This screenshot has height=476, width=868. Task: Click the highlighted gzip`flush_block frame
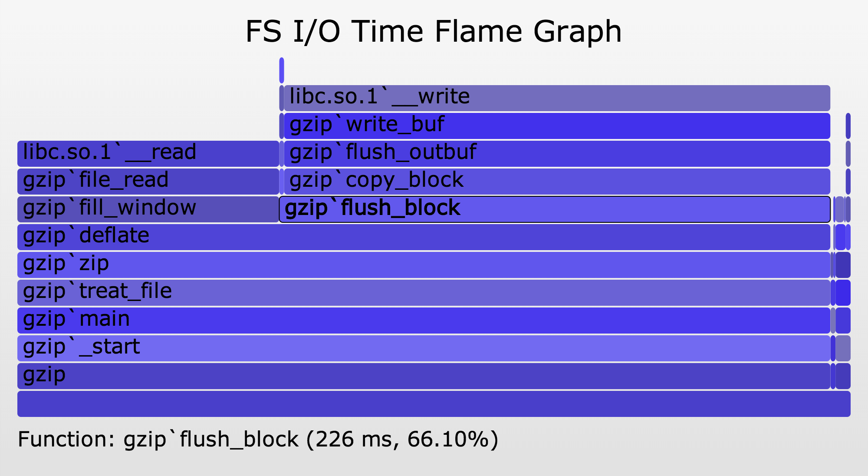coord(554,209)
